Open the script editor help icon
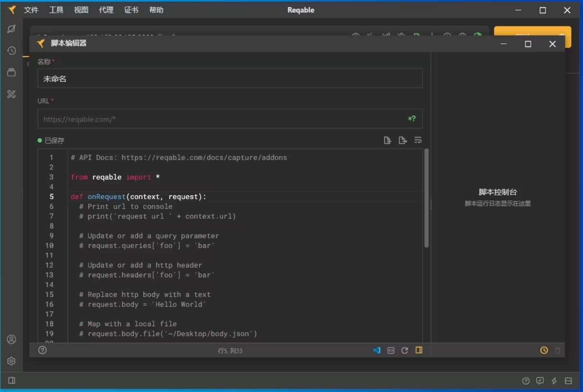Screen dimensions: 583x392 click(43, 350)
